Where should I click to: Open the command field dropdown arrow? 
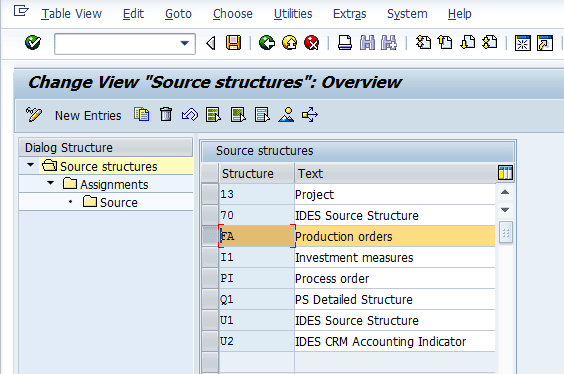click(x=185, y=44)
